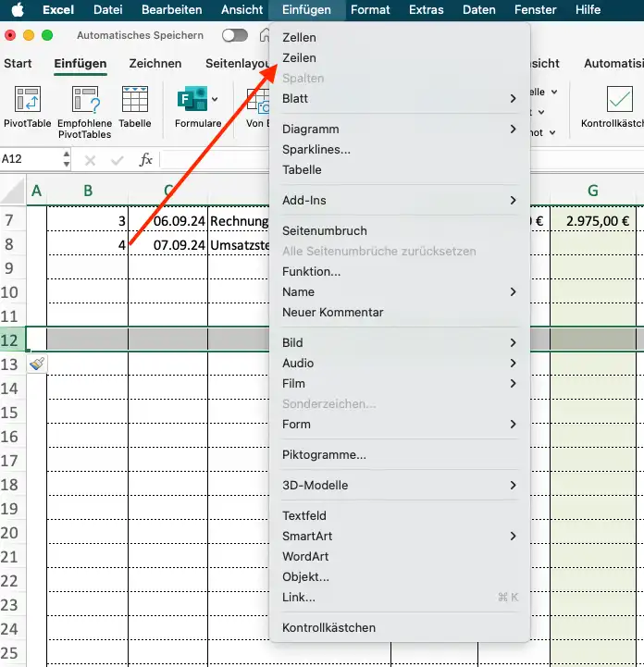
Task: Click the Empfohlene PivotTables icon
Action: [84, 99]
